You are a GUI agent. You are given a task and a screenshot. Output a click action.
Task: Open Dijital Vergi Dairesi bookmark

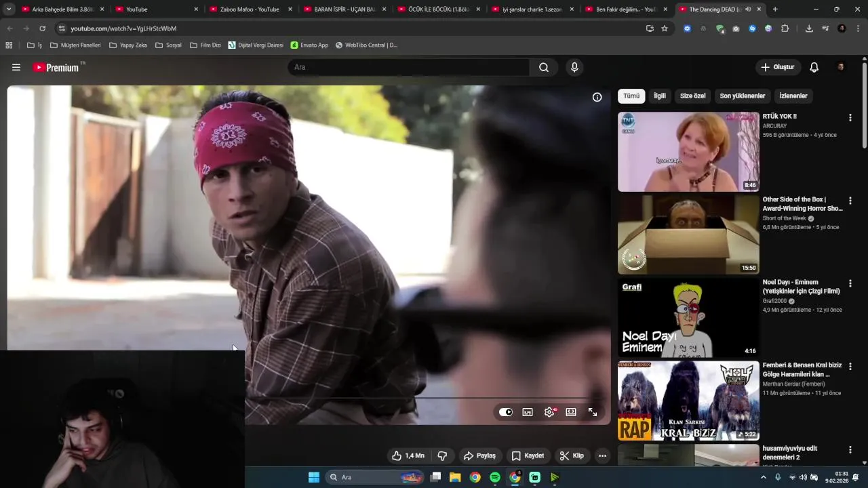pyautogui.click(x=256, y=45)
